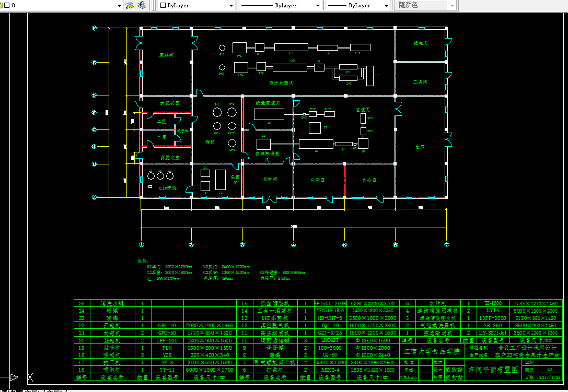Select the GPC-50 model cell
568x392 pixels.
[x=167, y=333]
